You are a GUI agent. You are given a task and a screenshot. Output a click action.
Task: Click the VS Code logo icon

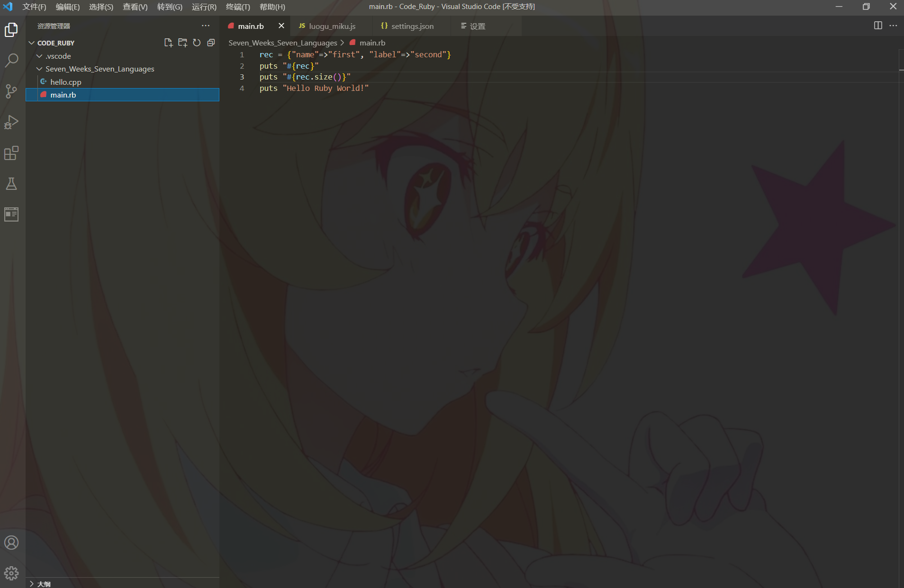click(x=8, y=7)
